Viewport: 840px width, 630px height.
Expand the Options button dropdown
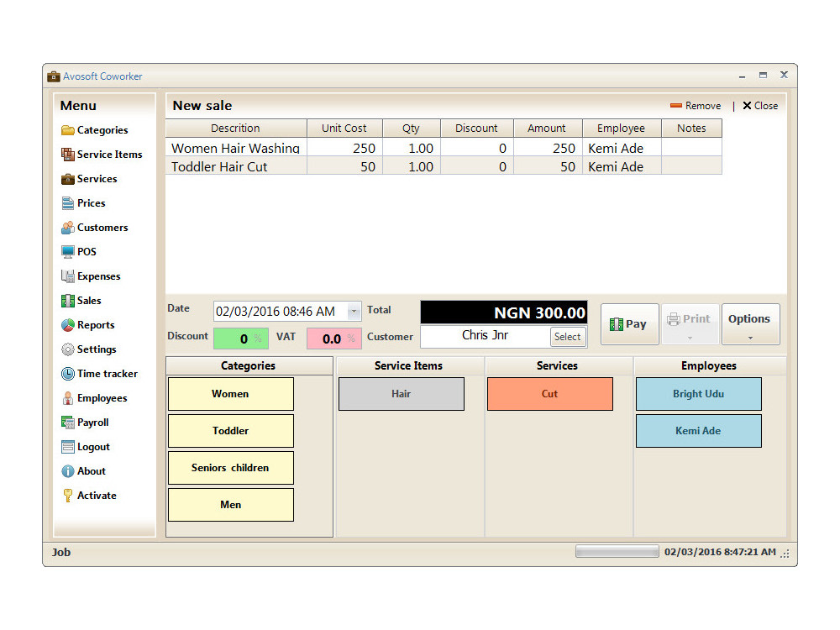[750, 338]
